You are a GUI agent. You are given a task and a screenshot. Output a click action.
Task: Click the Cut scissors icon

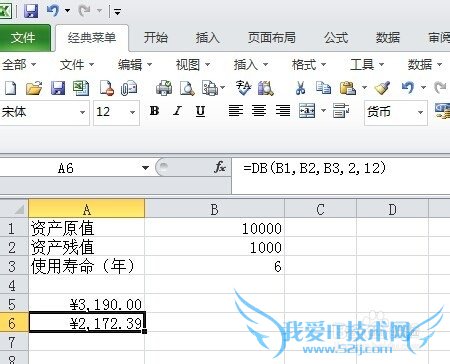point(300,88)
